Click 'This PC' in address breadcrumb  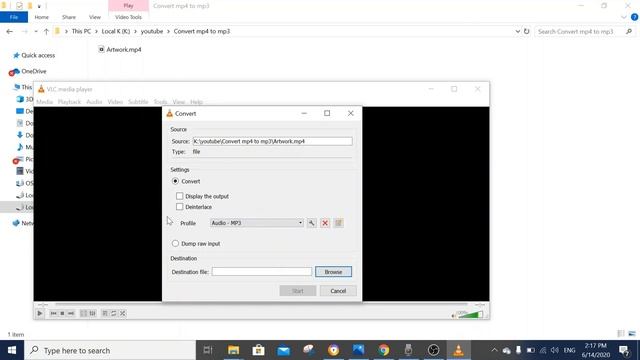[x=81, y=31]
